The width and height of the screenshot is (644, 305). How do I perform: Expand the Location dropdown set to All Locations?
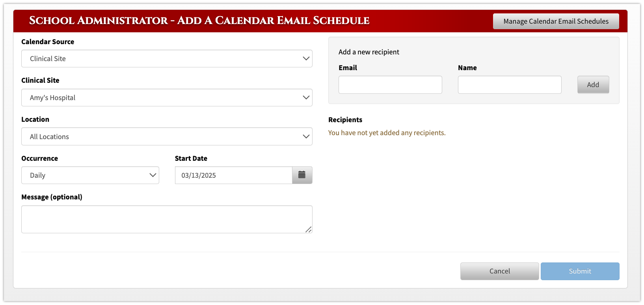pos(167,136)
